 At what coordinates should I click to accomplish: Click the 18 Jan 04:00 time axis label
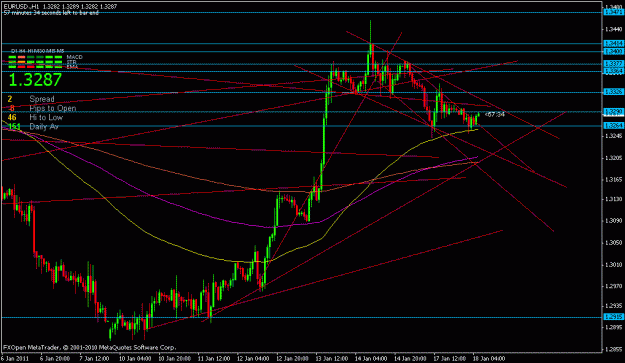pos(489,359)
